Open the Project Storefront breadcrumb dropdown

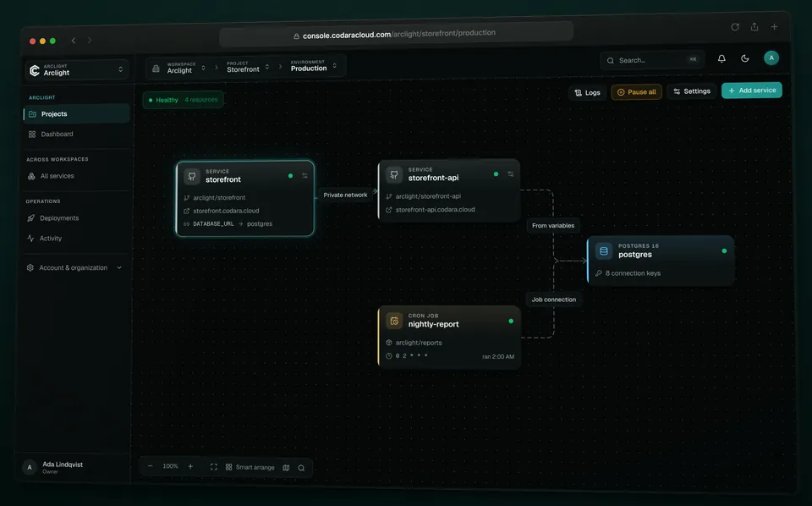(x=248, y=67)
